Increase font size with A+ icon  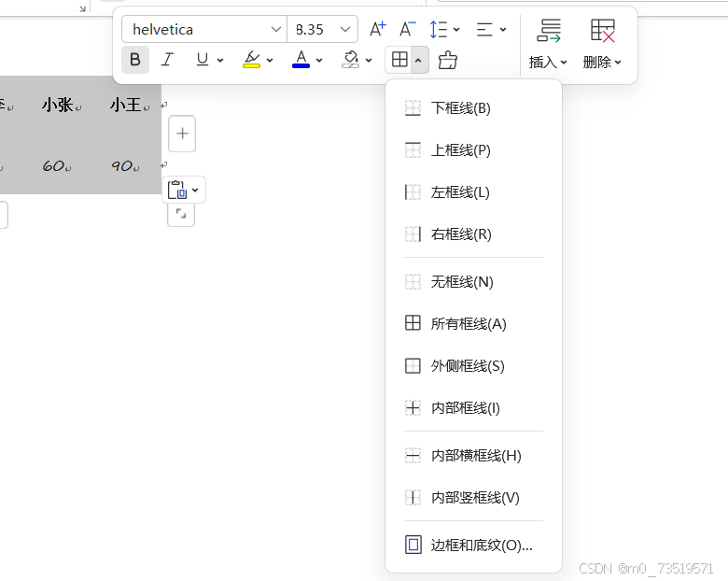pyautogui.click(x=378, y=29)
